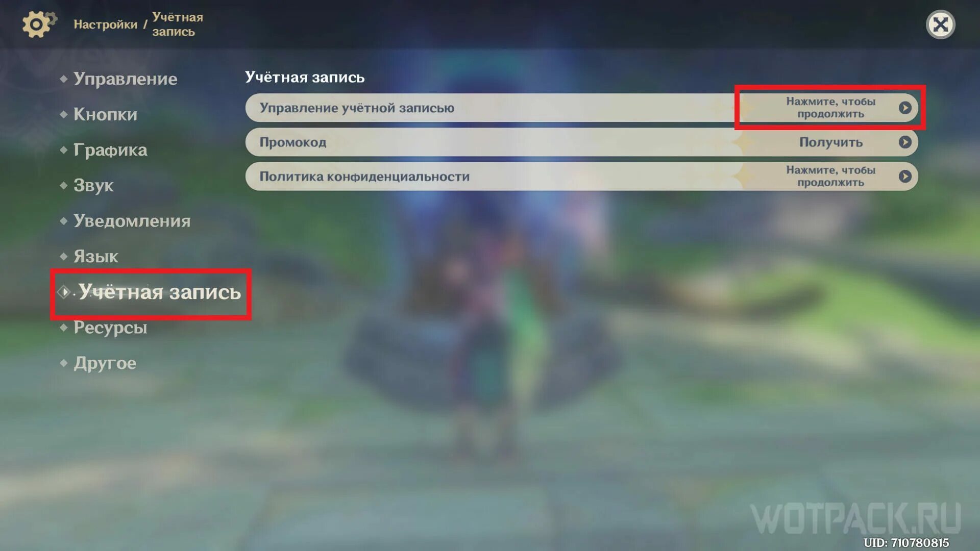The image size is (980, 551).
Task: Expand 'Уведомления' settings category
Action: (132, 221)
